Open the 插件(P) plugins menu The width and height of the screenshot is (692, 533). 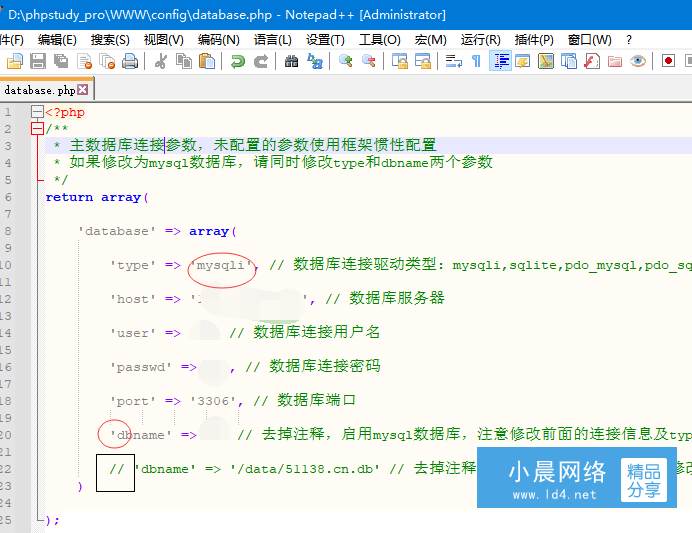(x=534, y=39)
